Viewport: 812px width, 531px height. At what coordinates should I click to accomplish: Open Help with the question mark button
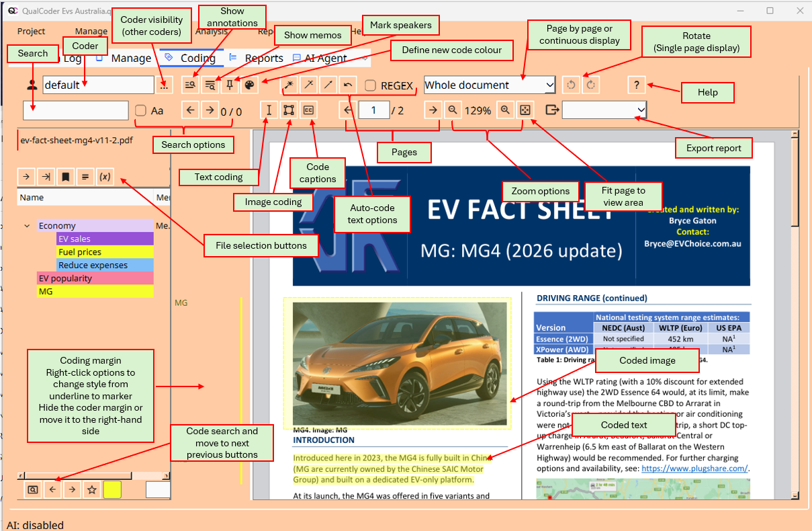(x=636, y=85)
